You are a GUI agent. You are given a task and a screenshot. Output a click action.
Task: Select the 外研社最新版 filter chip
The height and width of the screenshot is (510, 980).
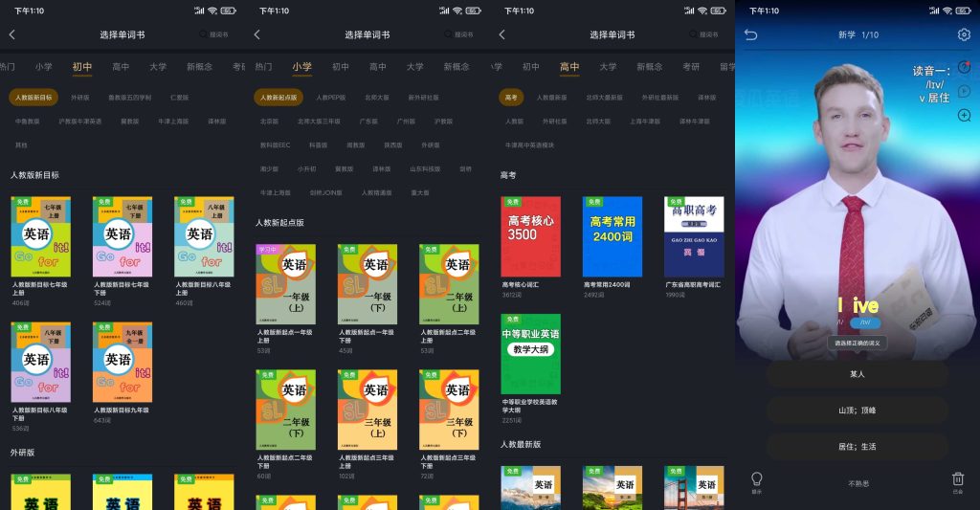[x=660, y=98]
